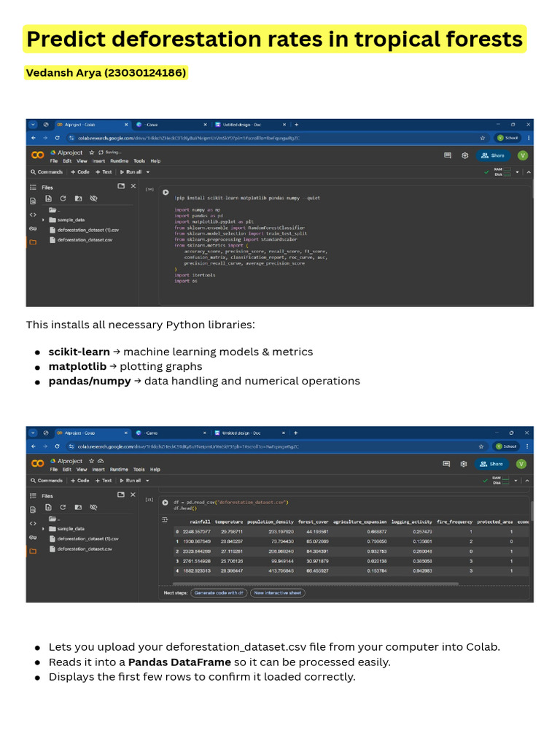Run the pip install cell in top screenshot
The height and width of the screenshot is (747, 560).
click(166, 193)
